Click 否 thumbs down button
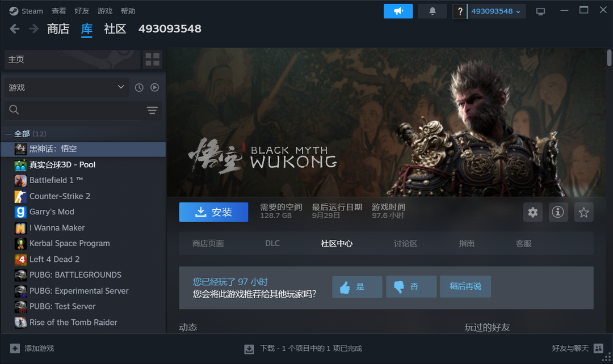This screenshot has height=364, width=613. [x=412, y=287]
